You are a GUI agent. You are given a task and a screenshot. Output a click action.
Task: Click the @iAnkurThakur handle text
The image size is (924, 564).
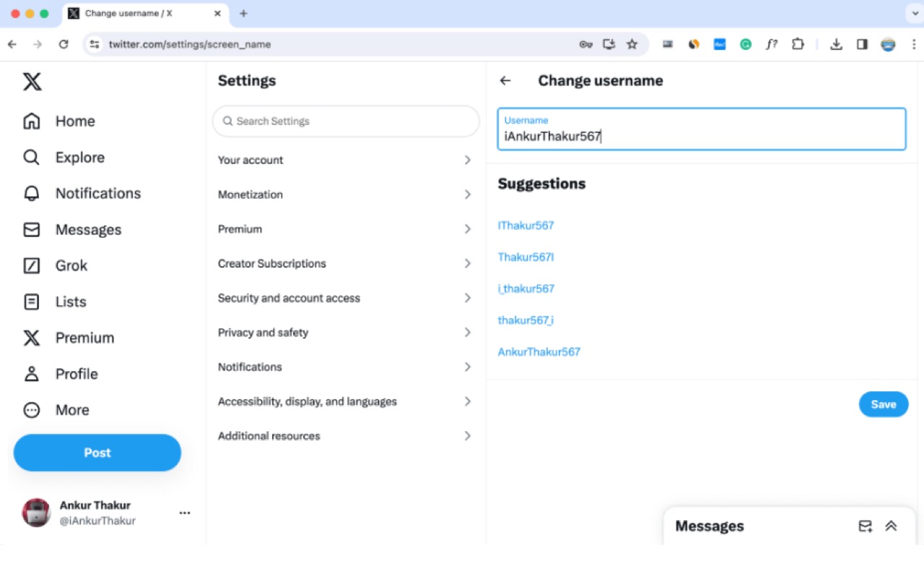[x=97, y=521]
